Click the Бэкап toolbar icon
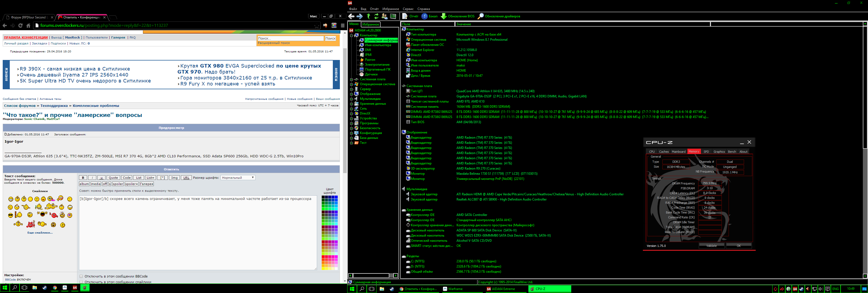This screenshot has height=293, width=868. (425, 16)
